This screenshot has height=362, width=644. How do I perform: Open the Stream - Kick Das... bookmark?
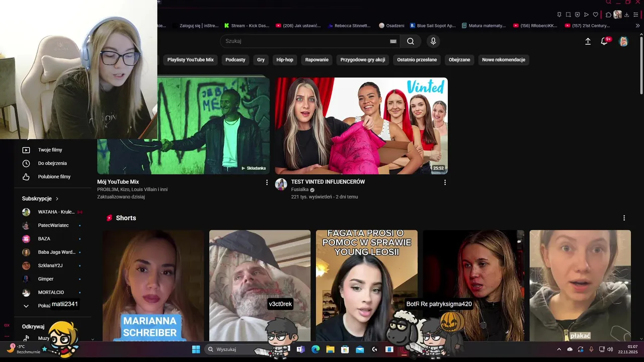coord(247,26)
